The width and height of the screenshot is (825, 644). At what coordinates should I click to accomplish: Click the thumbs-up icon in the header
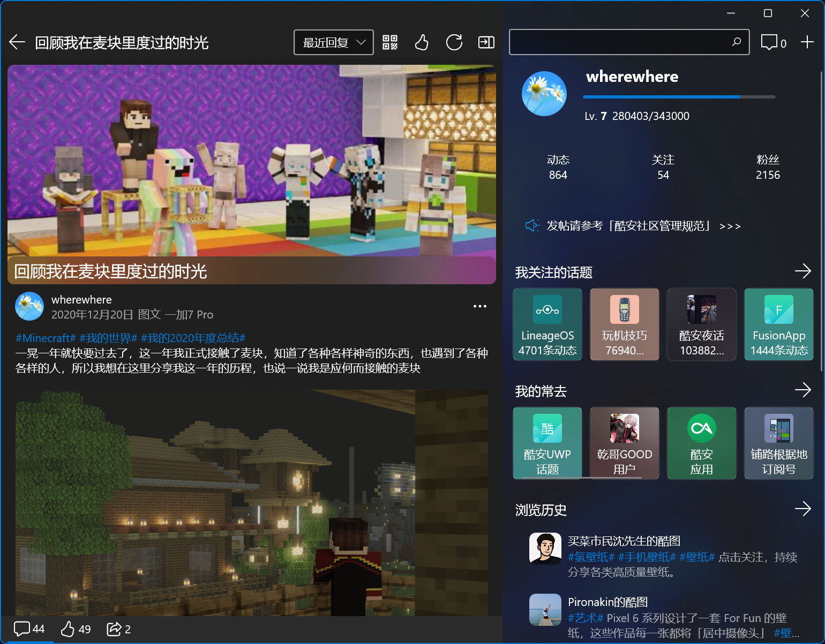click(x=422, y=42)
